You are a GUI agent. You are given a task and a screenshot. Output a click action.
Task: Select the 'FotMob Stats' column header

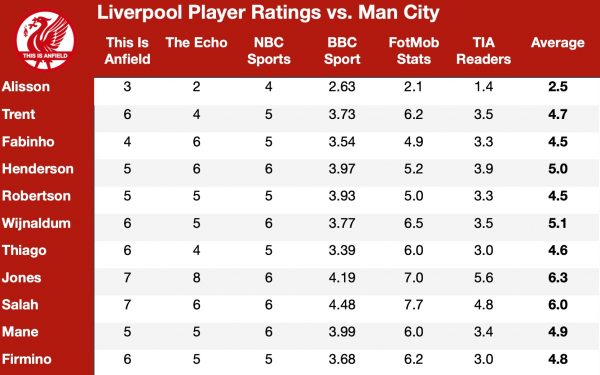(x=414, y=51)
